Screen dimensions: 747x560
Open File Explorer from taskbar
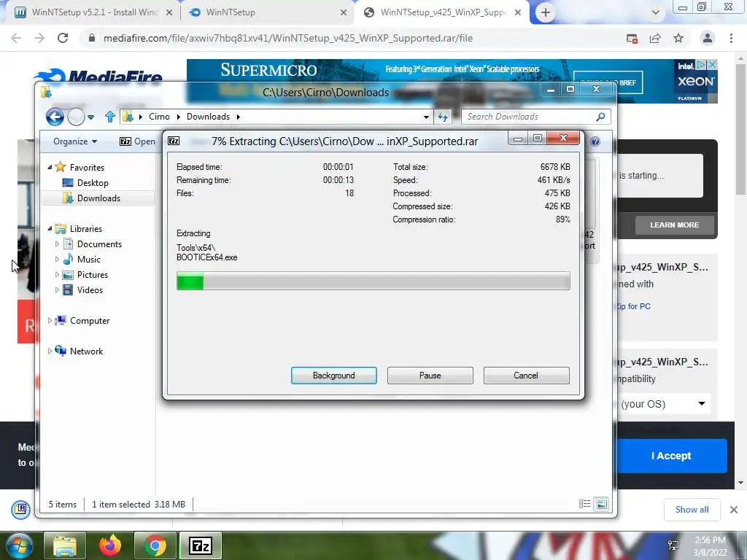(x=65, y=545)
